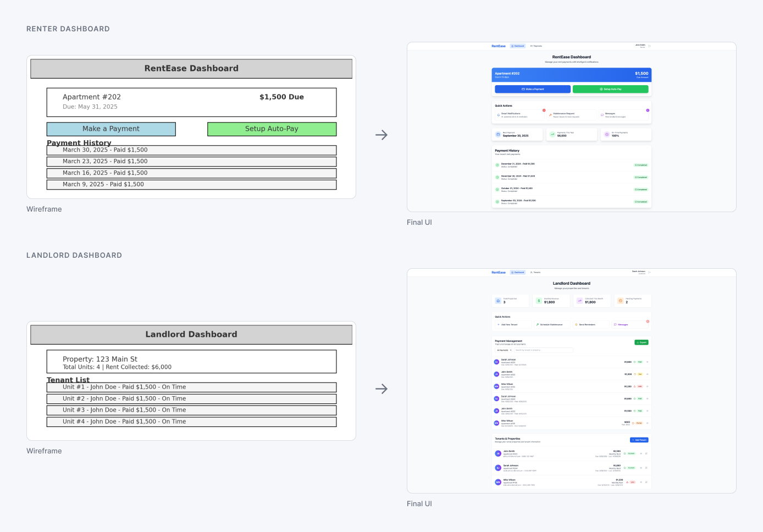
Task: Click the "Apartment #202" text in renter wireframe
Action: click(x=92, y=97)
